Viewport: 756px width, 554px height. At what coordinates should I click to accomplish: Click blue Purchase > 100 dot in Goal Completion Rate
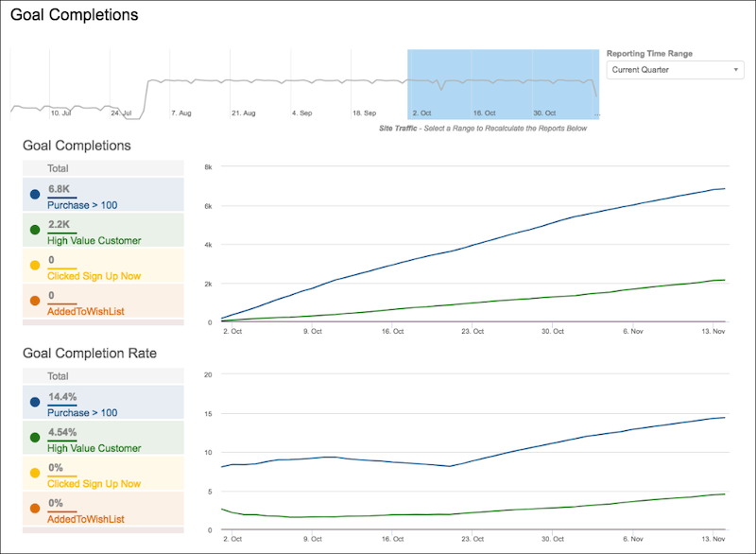pyautogui.click(x=35, y=403)
